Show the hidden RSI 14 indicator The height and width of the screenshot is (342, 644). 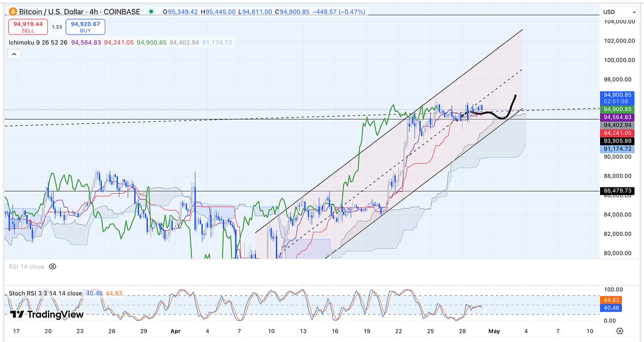coord(52,266)
